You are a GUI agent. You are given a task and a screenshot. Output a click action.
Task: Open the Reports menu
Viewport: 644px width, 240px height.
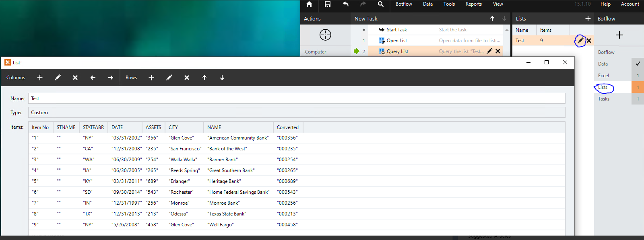(474, 4)
